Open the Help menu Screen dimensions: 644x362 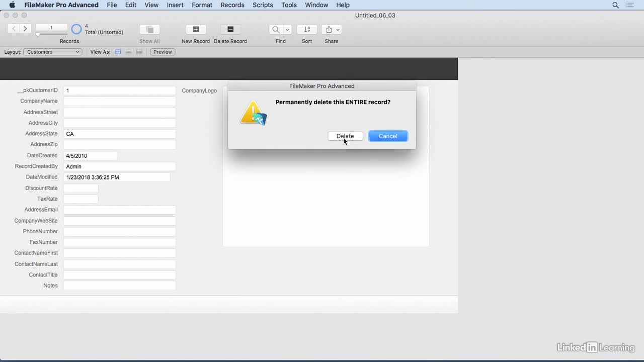[x=343, y=5]
